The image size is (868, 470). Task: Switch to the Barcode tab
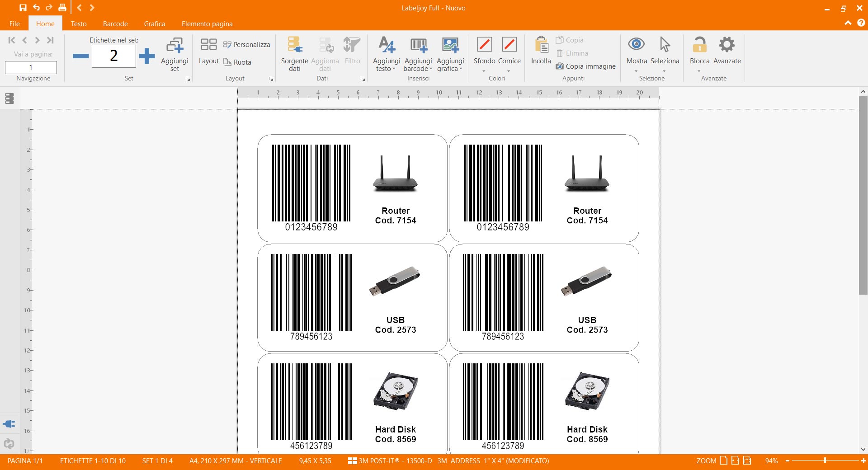click(x=115, y=23)
